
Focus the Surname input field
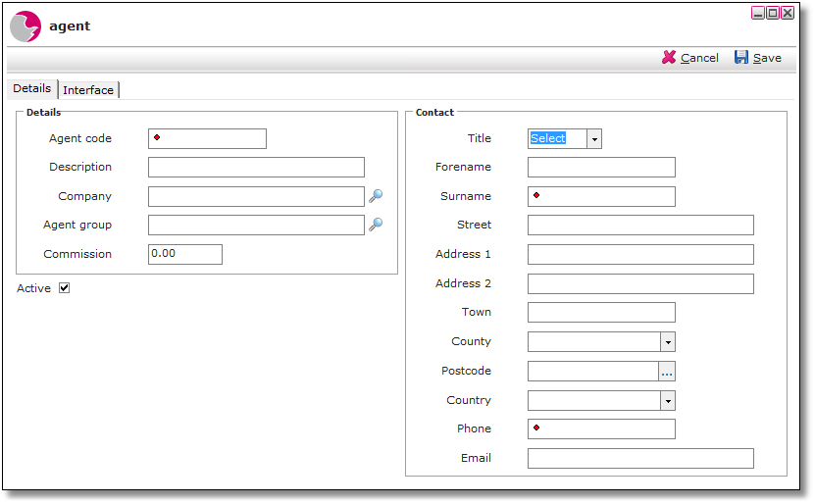(602, 197)
